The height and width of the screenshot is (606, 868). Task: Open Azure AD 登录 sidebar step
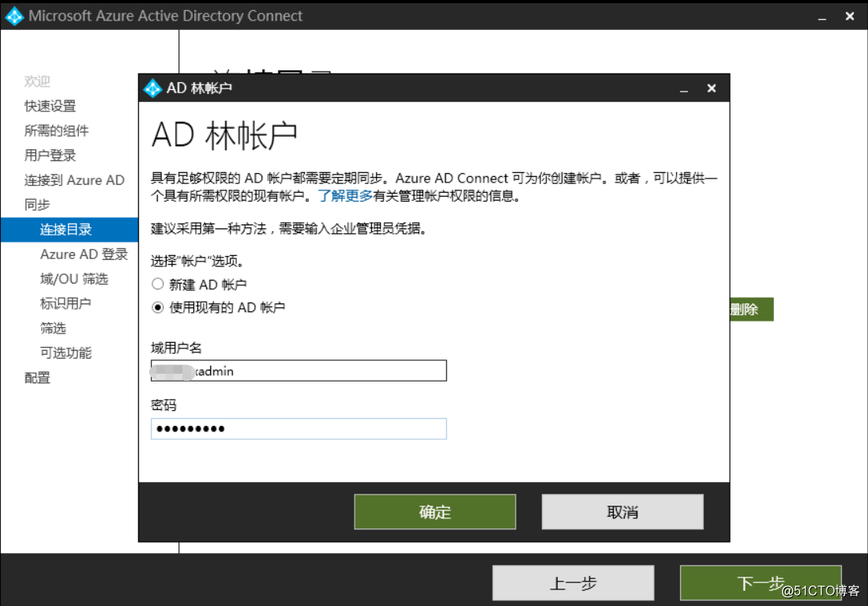pos(84,254)
